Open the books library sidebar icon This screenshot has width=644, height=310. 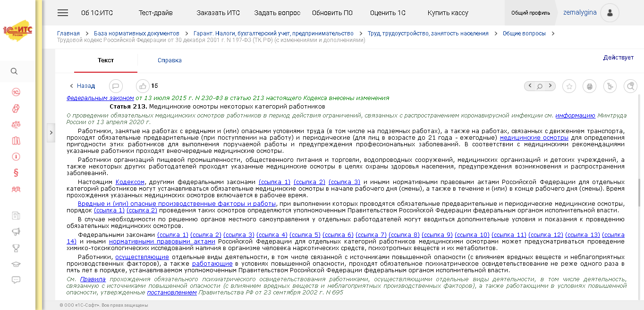point(16,141)
